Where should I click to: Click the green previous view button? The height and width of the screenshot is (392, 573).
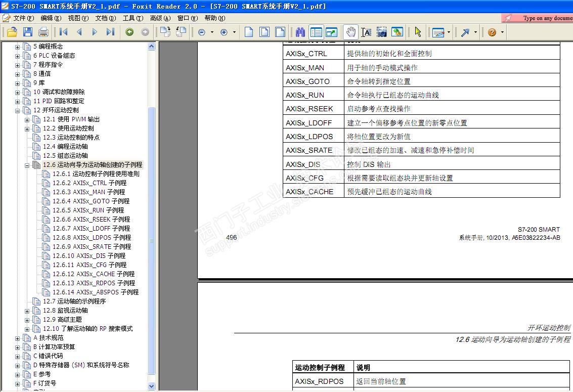coord(129,32)
